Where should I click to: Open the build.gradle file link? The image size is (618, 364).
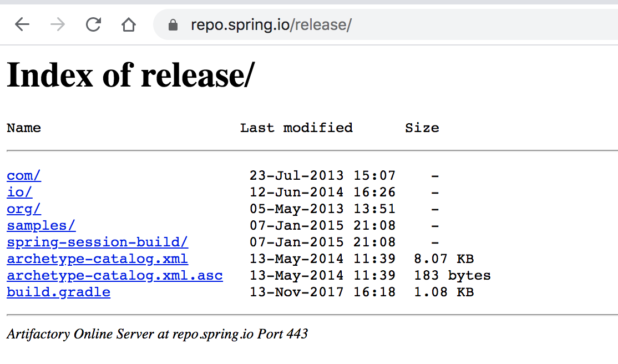(58, 292)
